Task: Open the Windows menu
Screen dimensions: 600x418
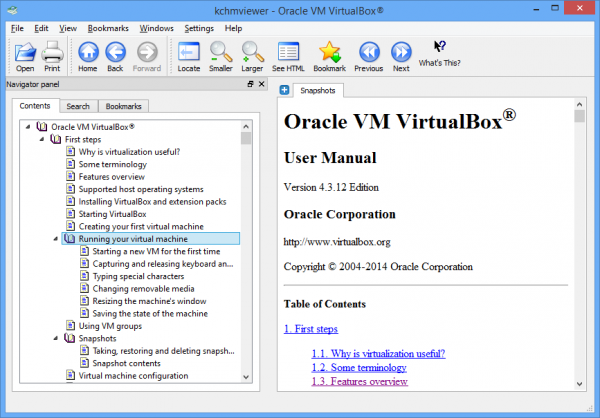Action: pos(156,28)
